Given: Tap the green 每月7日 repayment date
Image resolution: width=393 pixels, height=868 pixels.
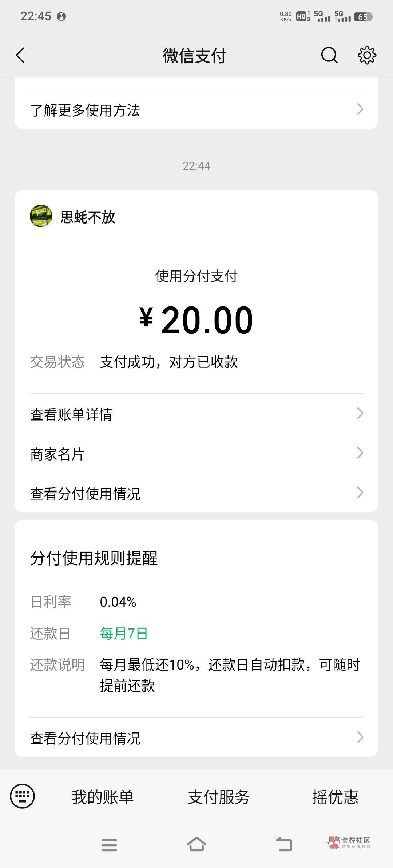Looking at the screenshot, I should coord(124,634).
